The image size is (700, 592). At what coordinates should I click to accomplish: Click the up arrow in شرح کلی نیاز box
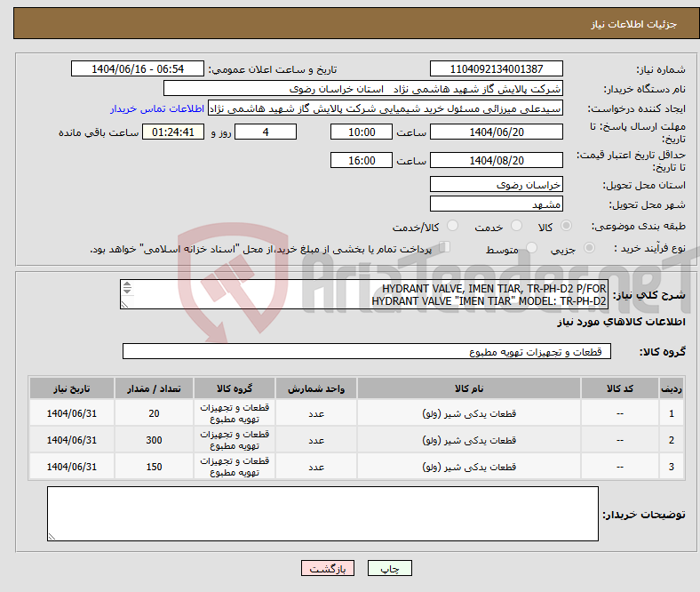point(126,285)
